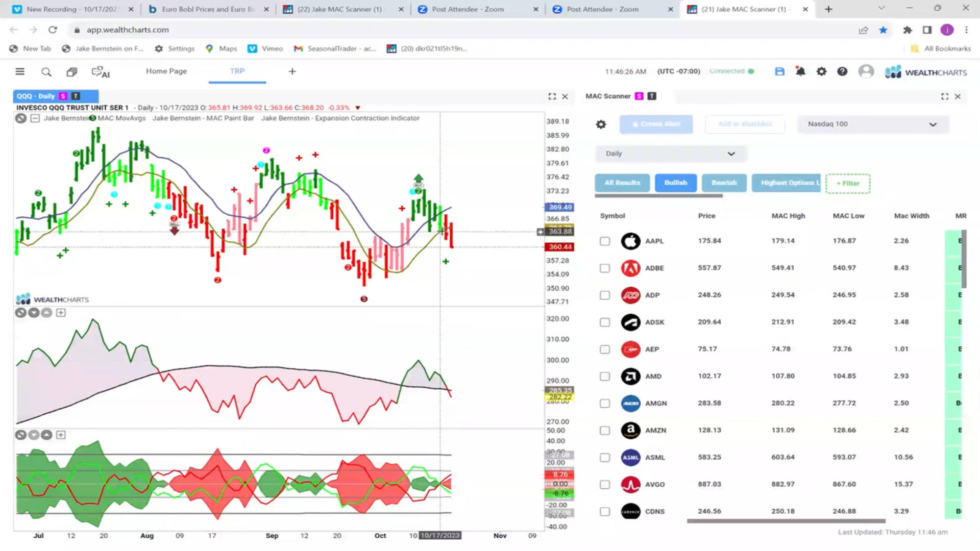Click the Create Alert button
This screenshot has height=551, width=980.
656,124
